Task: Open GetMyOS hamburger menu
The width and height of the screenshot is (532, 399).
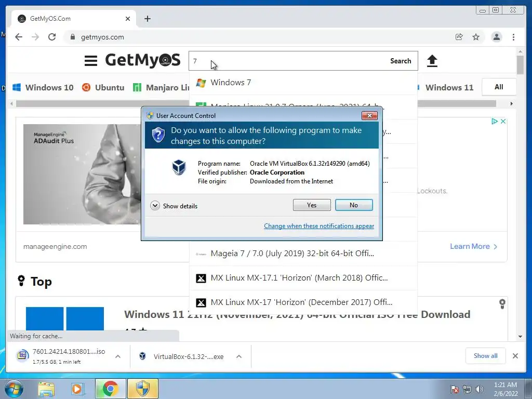Action: coord(90,61)
